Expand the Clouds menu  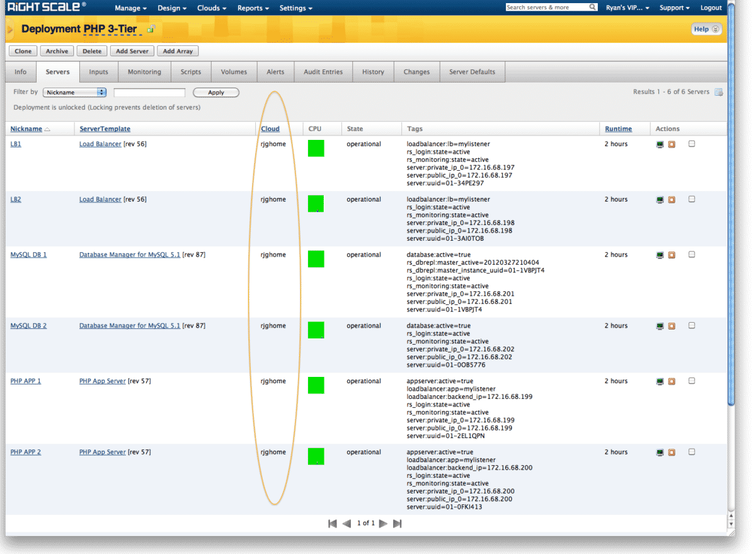(x=212, y=8)
